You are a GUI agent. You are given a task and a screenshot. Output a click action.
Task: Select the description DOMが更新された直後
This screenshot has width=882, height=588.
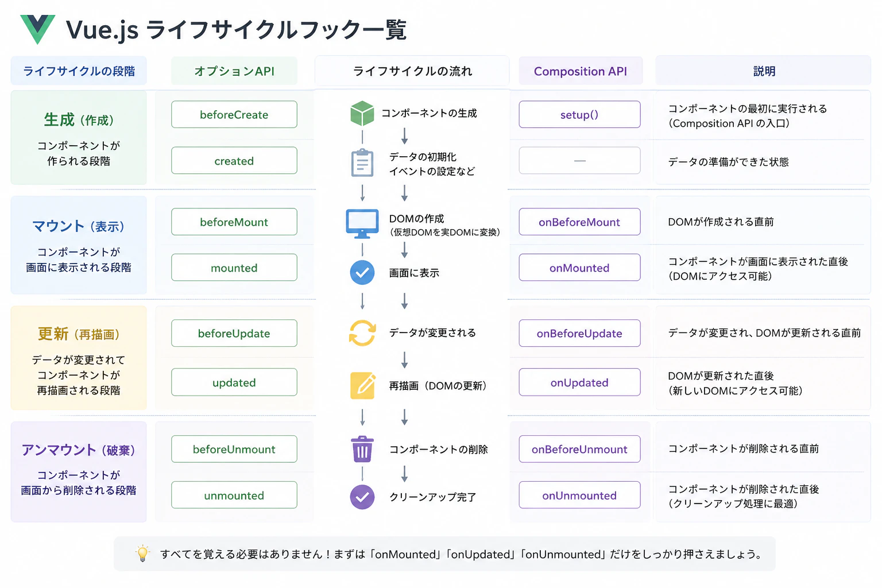point(721,376)
